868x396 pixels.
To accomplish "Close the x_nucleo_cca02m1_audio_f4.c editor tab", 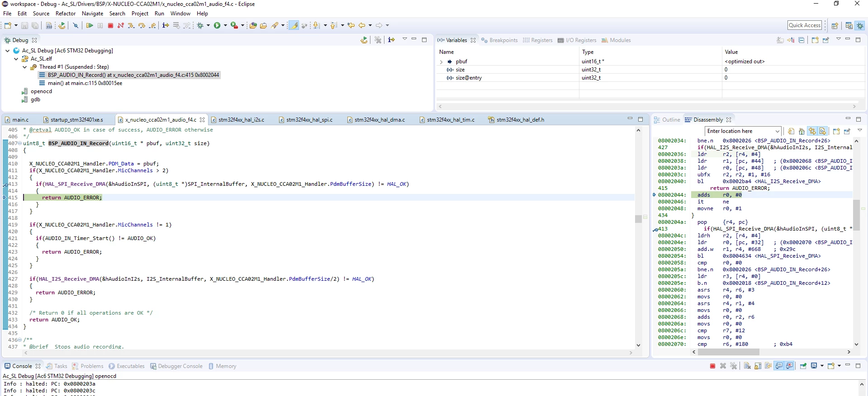I will coord(202,120).
